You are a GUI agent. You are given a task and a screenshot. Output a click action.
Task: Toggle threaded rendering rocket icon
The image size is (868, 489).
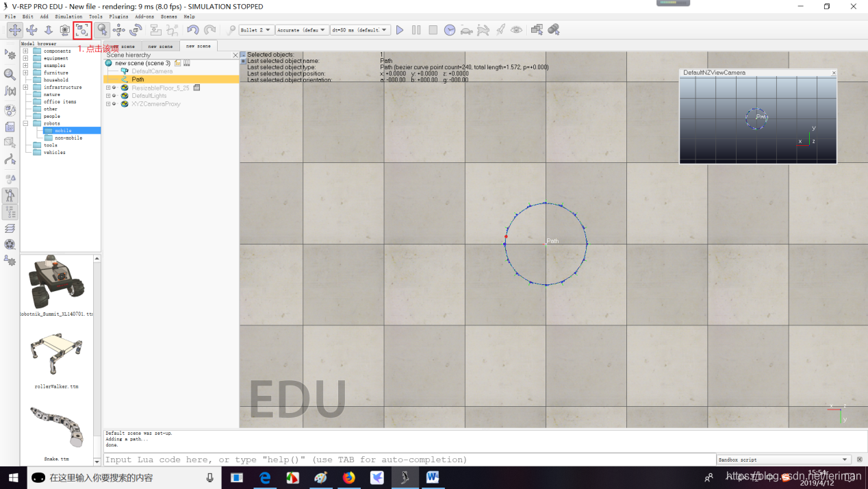coord(500,30)
